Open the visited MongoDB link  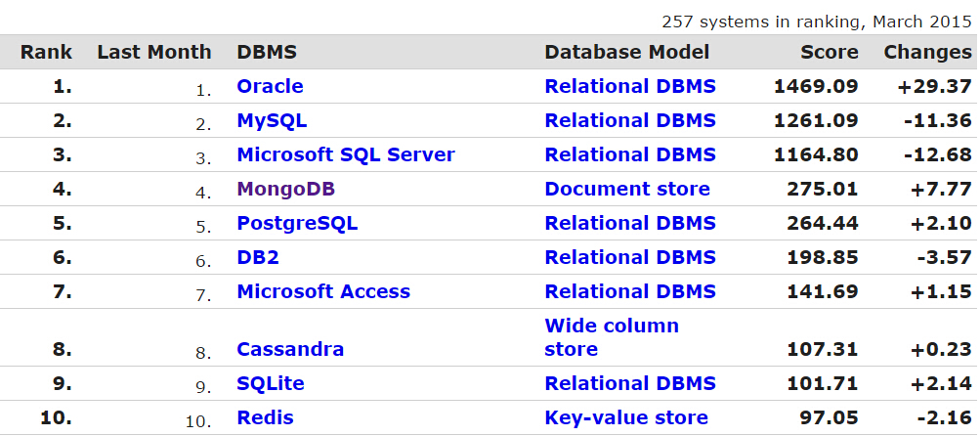coord(285,190)
